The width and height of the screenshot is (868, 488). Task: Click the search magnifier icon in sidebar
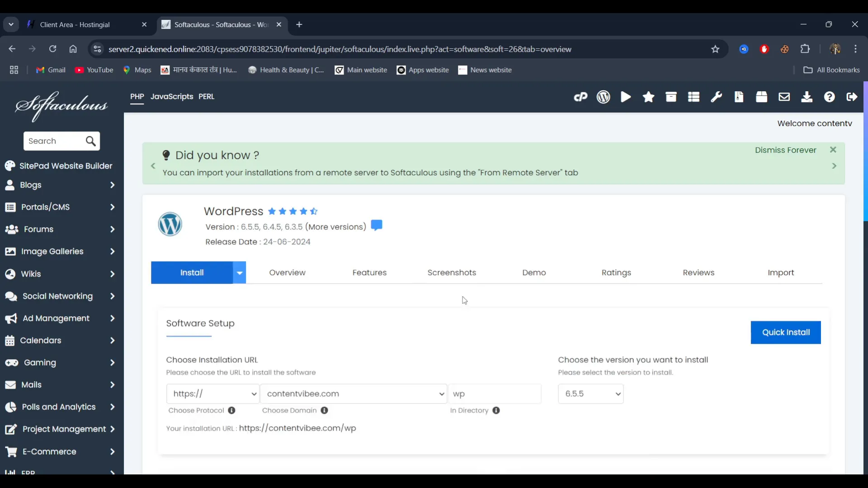[90, 141]
